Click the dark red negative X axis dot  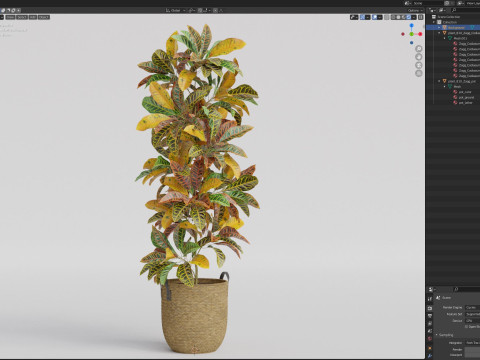[x=403, y=34]
